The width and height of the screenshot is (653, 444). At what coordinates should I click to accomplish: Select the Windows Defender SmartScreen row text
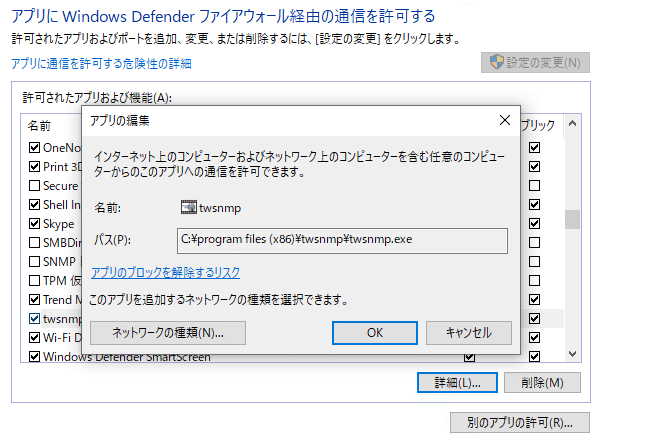click(127, 357)
